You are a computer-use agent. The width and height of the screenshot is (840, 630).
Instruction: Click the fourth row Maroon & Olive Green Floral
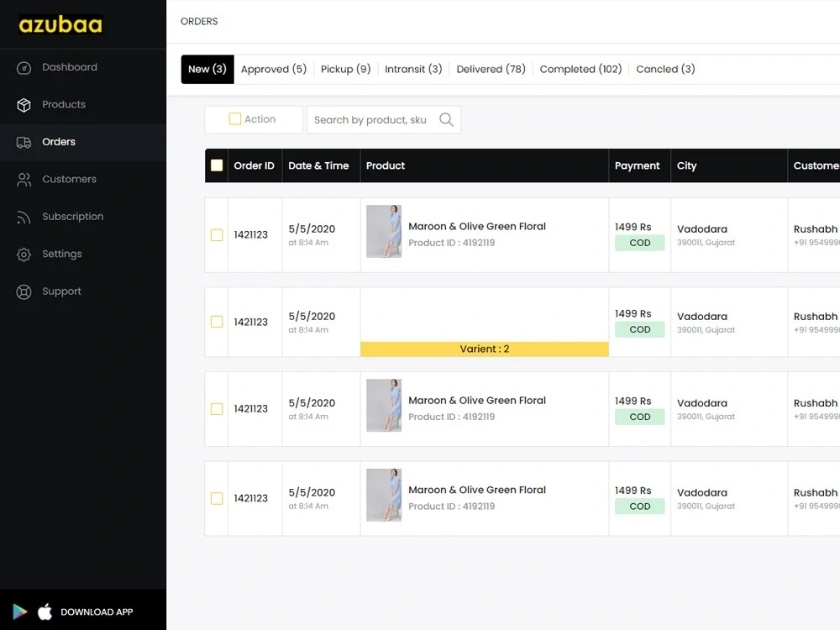[477, 491]
